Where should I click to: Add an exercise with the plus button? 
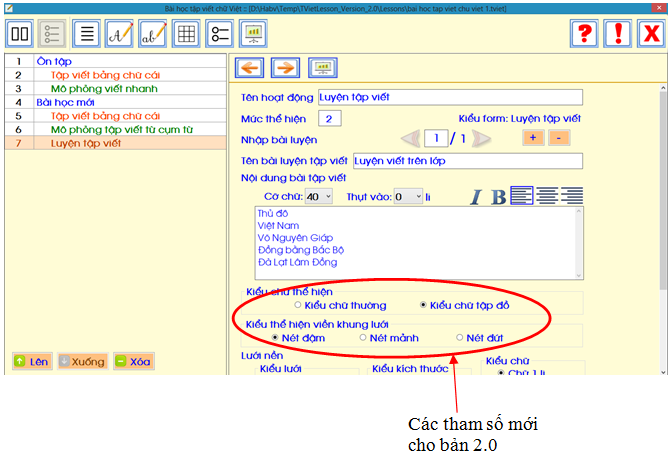[533, 138]
